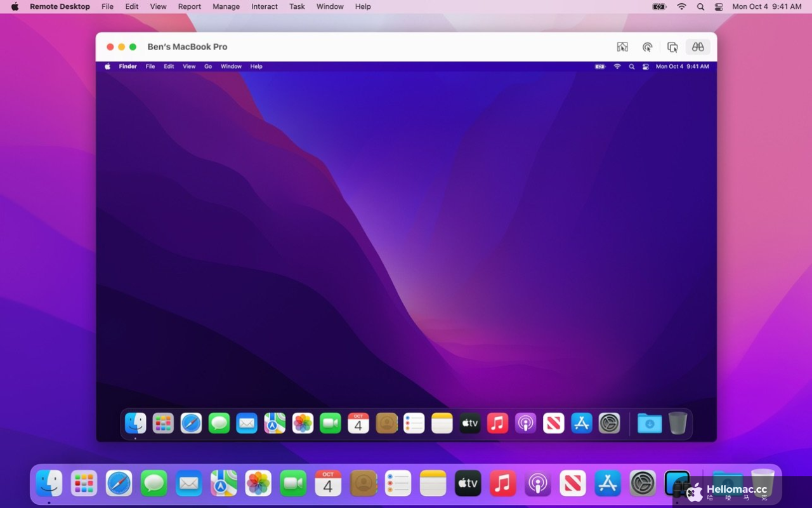Switch to Control mode with the cursor-arcs icon
Viewport: 812px width, 508px height.
click(648, 47)
